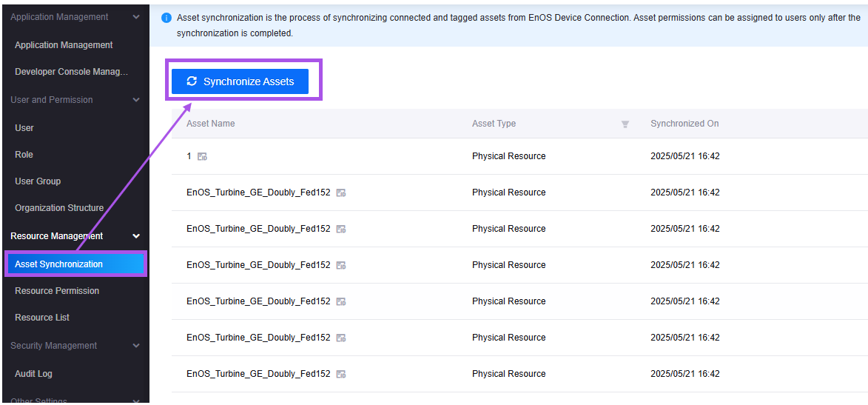
Task: Go to Organization Structure
Action: pyautogui.click(x=59, y=208)
